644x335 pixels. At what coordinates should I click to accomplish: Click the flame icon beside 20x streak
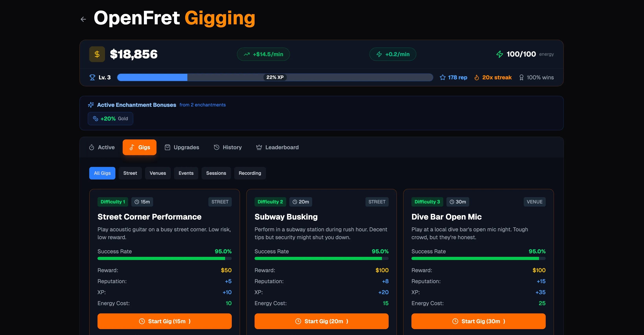pos(477,77)
